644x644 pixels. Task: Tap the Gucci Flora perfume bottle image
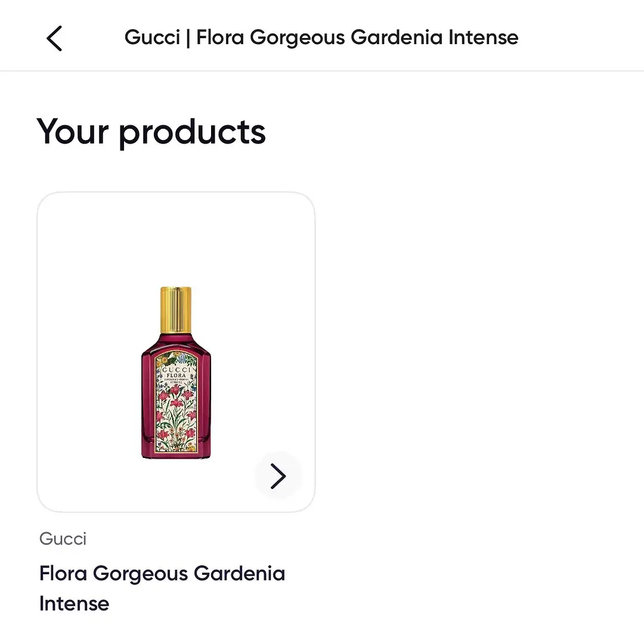point(176,373)
